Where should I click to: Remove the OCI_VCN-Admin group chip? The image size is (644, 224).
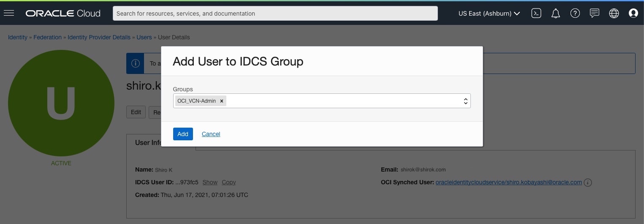[222, 101]
